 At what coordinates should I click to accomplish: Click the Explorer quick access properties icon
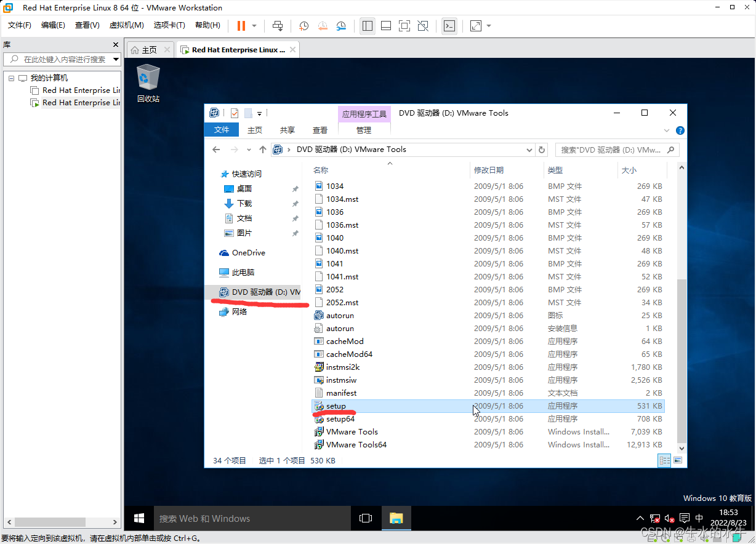(235, 113)
